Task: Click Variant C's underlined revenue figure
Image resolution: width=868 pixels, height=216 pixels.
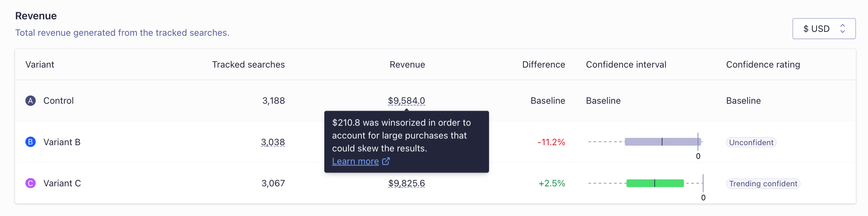Action: click(406, 183)
